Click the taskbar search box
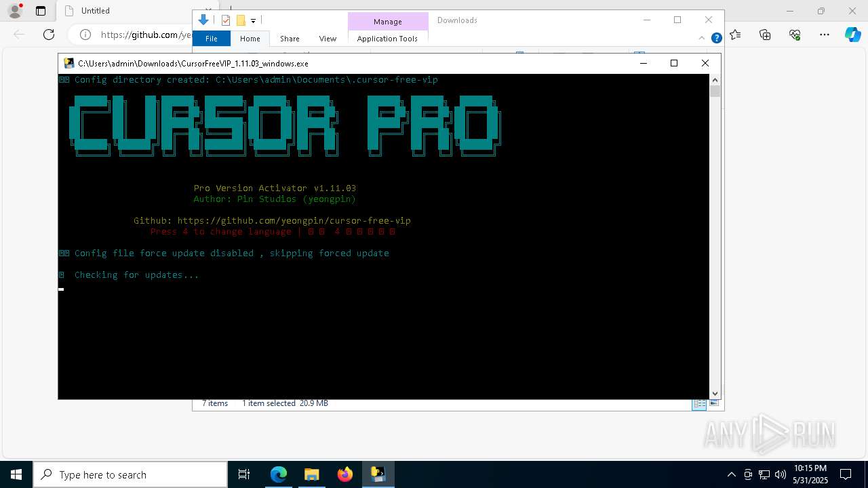Screen dimensions: 868x488 click(x=130, y=474)
